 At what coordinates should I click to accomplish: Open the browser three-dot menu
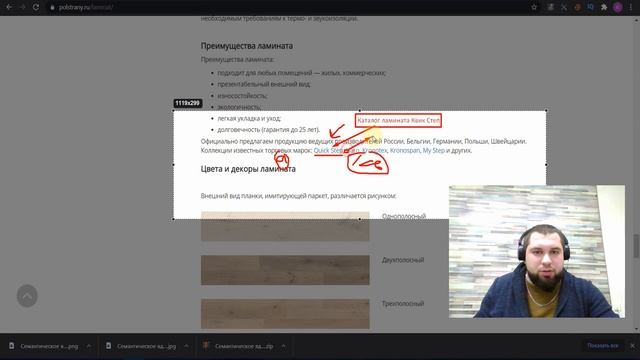(631, 7)
